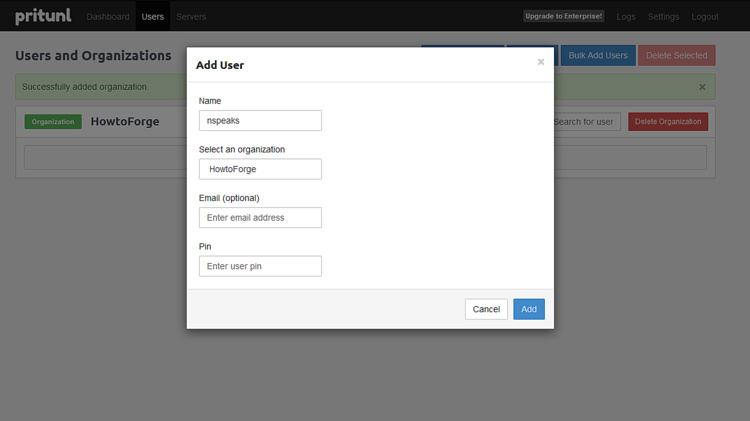750x421 pixels.
Task: Go to the Servers section
Action: coord(191,17)
